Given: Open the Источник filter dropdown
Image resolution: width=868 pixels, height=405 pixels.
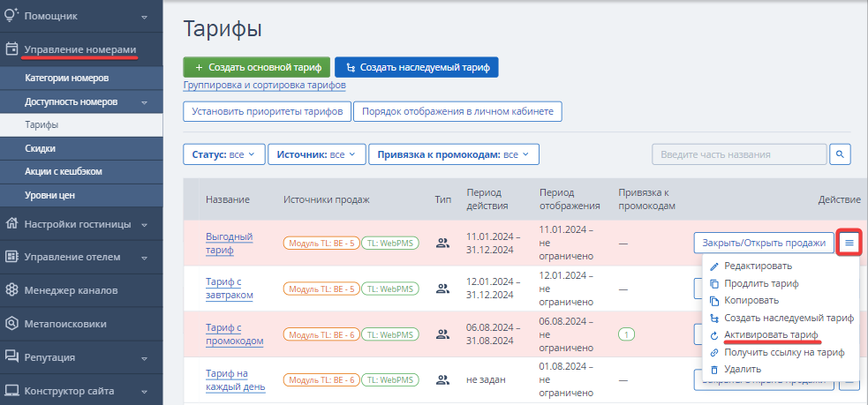Looking at the screenshot, I should click(317, 154).
